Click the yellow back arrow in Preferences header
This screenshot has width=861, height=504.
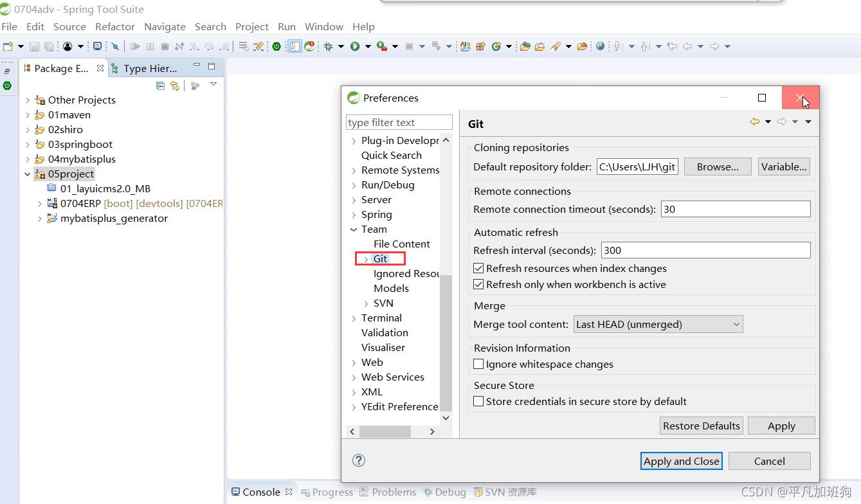[755, 122]
